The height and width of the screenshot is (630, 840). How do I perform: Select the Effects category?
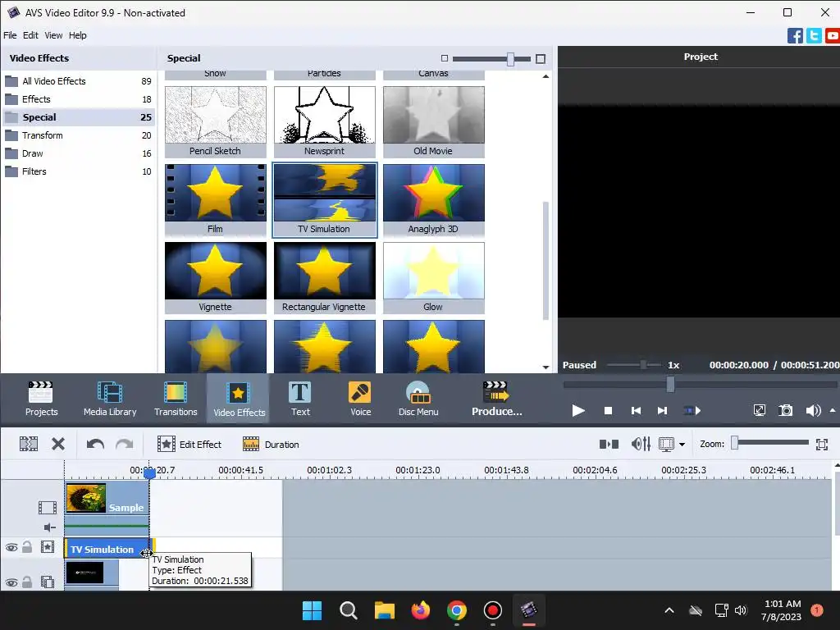78,99
